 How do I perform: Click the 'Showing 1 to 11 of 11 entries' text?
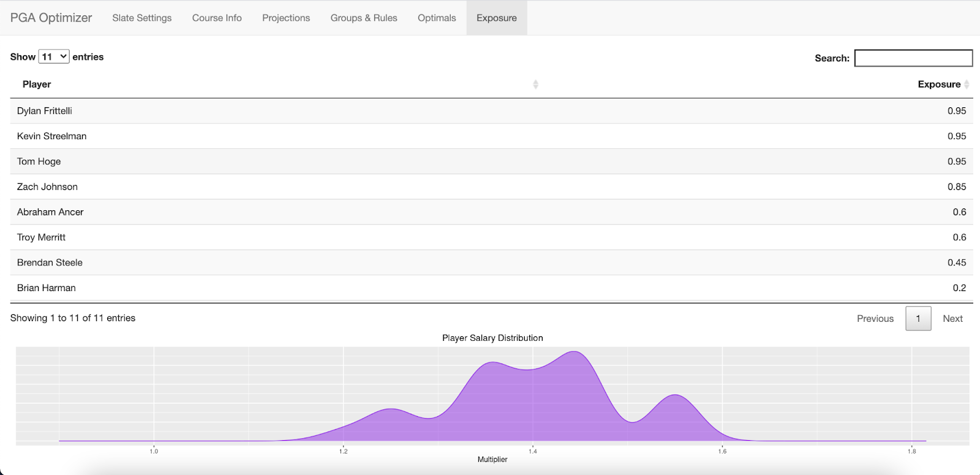click(x=73, y=318)
